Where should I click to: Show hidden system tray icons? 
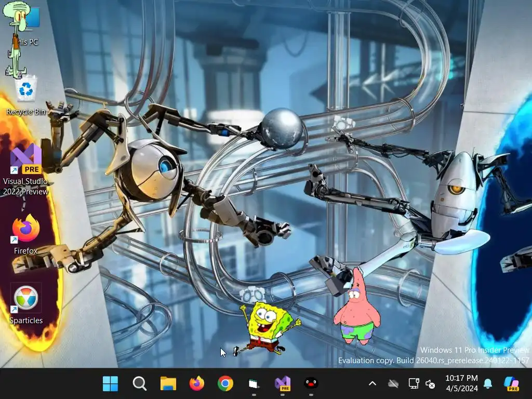point(372,384)
